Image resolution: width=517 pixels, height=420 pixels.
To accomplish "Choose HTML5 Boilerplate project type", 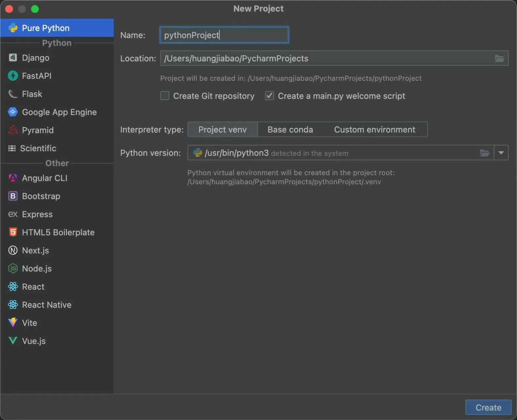I will (57, 232).
